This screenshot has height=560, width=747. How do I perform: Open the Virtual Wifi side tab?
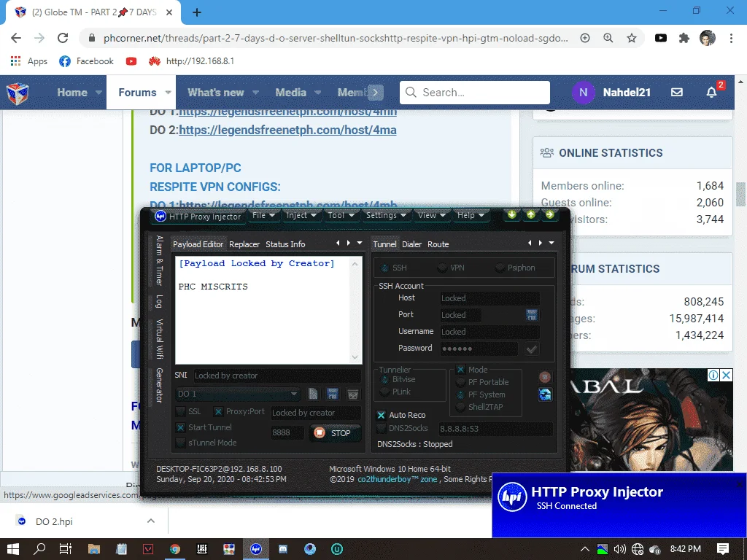tap(160, 338)
